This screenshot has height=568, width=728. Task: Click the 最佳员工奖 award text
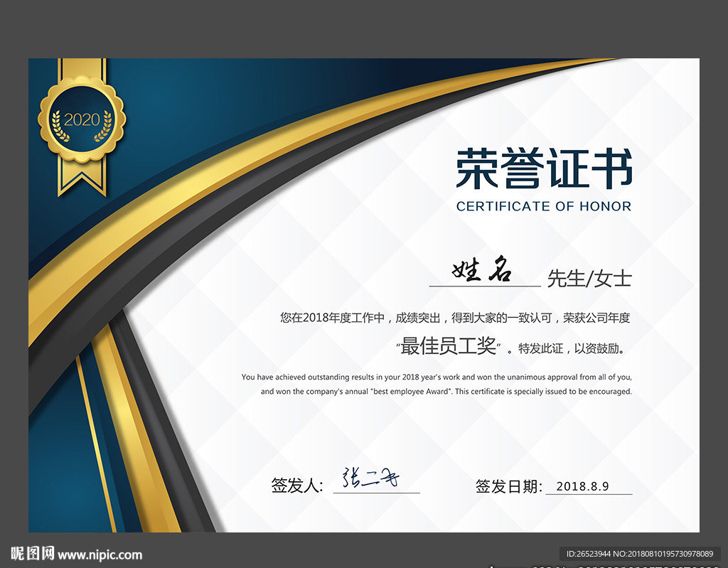[448, 346]
